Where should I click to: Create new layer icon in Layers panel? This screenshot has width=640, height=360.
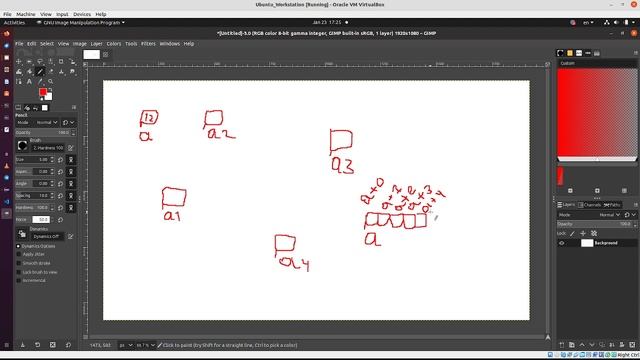coord(562,345)
